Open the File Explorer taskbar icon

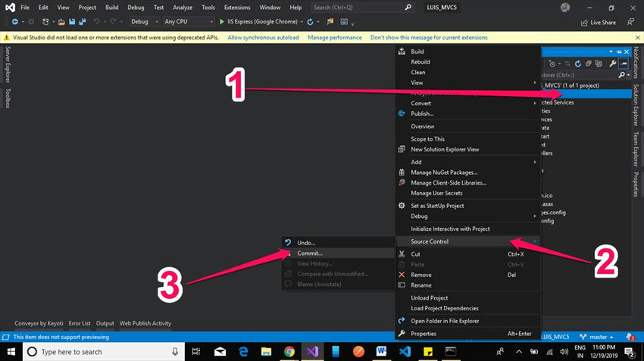(x=266, y=352)
